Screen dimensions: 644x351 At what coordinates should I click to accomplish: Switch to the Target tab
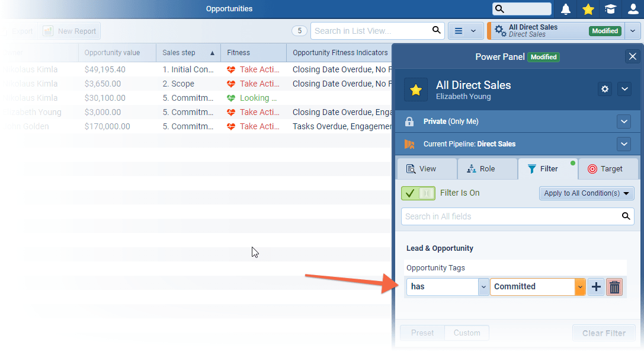click(608, 169)
